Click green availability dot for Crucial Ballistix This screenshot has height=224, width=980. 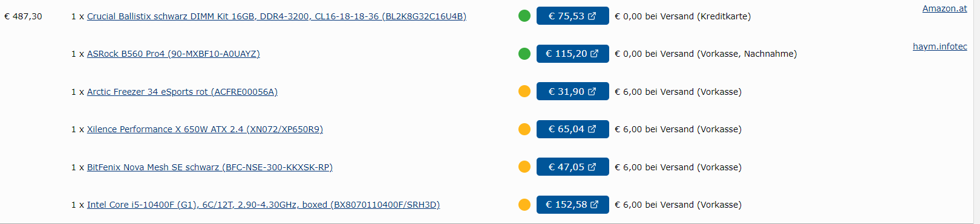click(x=524, y=16)
